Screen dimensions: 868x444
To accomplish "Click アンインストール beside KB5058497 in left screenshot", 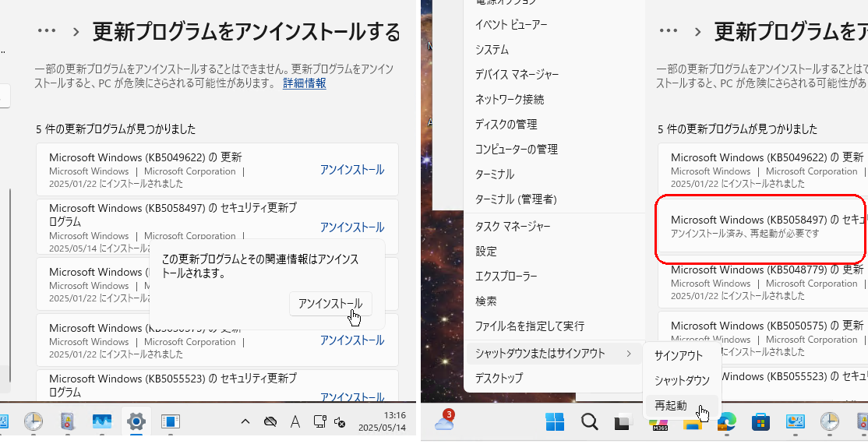I will tap(352, 227).
